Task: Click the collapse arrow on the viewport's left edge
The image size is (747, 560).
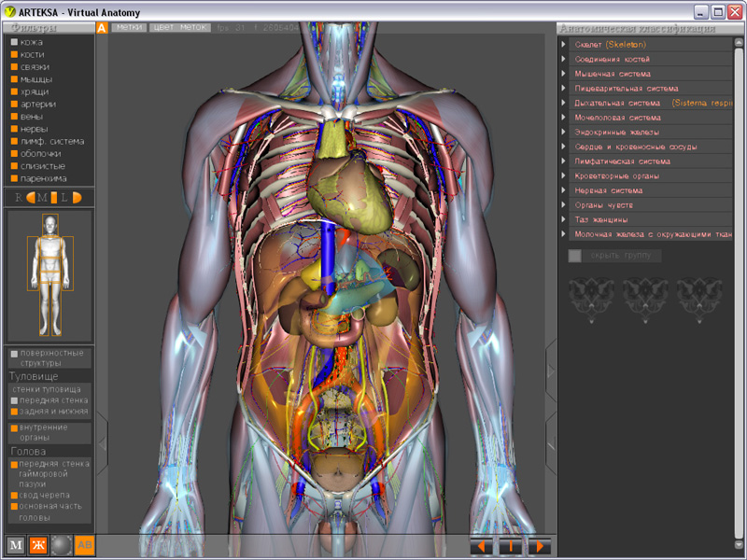Action: [103, 444]
